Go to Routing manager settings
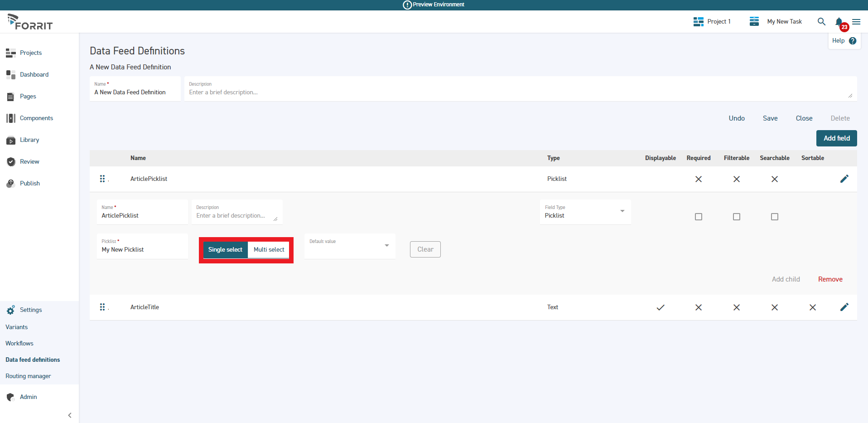 (x=28, y=376)
